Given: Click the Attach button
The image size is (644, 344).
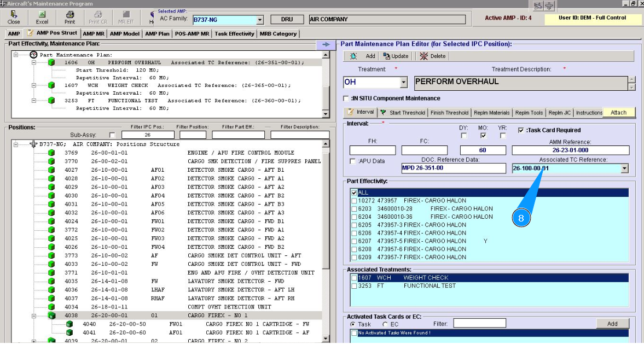Looking at the screenshot, I should coord(618,113).
